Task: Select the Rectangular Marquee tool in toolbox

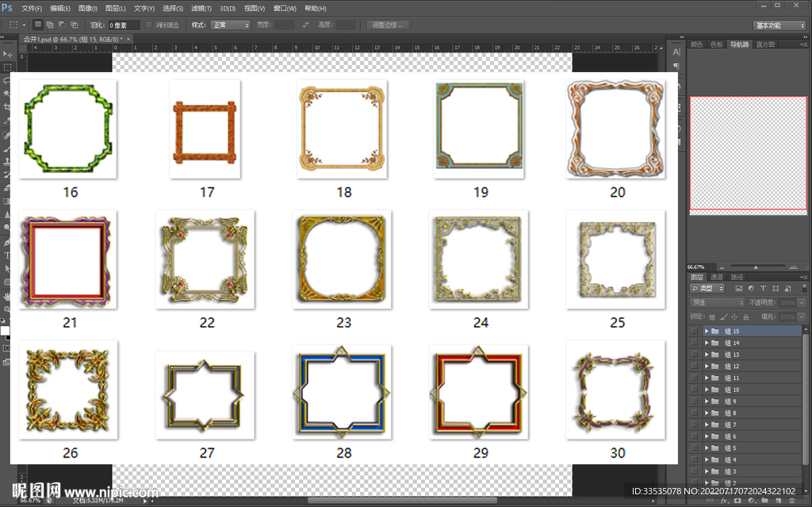Action: coord(7,67)
